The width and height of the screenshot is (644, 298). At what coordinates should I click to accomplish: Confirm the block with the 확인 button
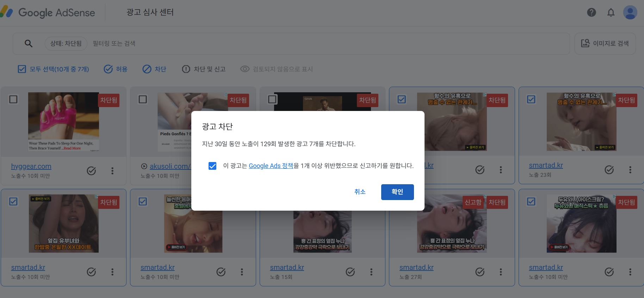tap(397, 192)
